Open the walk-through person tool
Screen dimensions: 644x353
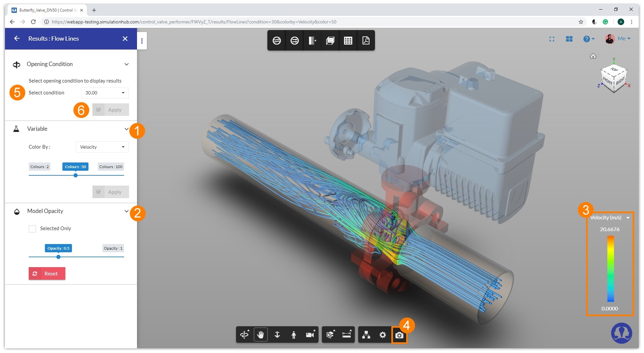click(x=293, y=335)
